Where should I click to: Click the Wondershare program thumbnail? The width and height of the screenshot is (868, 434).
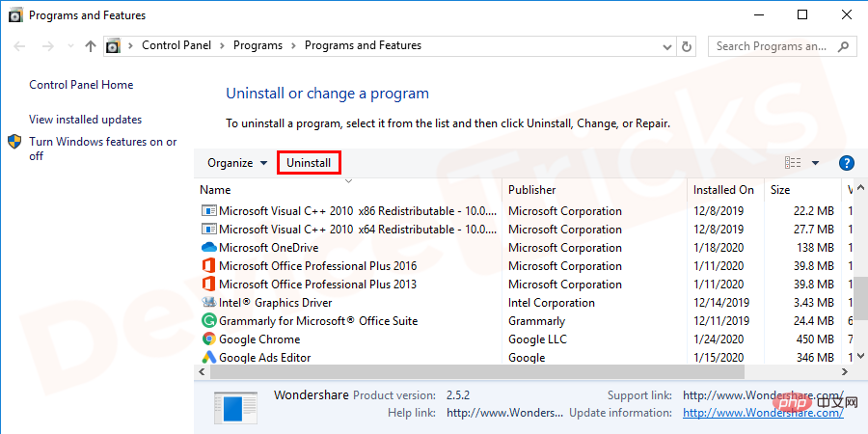[x=235, y=407]
